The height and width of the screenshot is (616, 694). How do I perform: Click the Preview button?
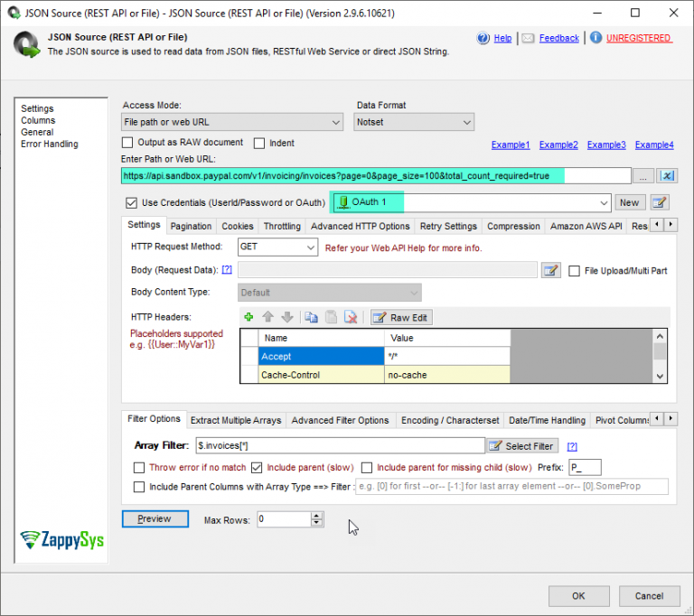pyautogui.click(x=155, y=518)
